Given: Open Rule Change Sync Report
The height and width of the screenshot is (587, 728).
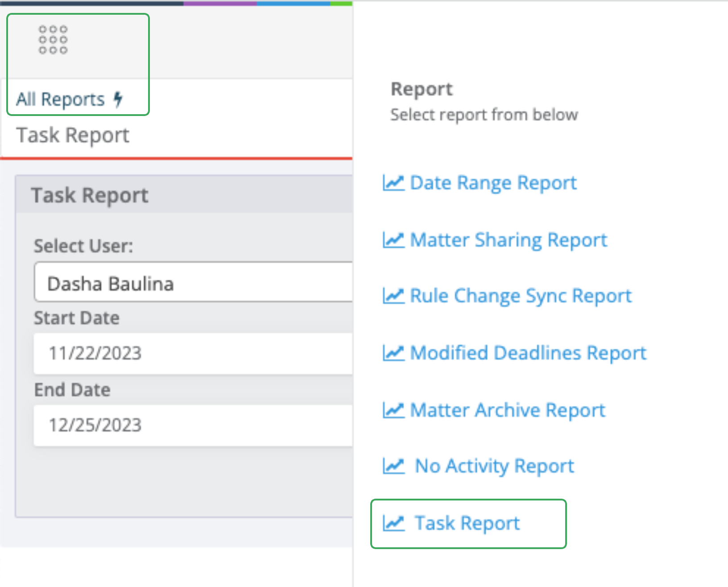Looking at the screenshot, I should click(521, 296).
